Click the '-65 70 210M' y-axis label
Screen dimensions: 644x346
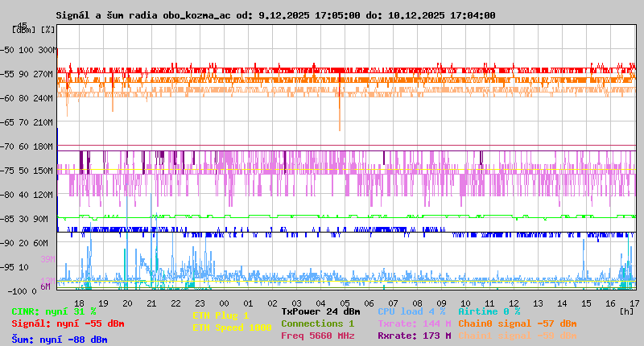pos(27,123)
